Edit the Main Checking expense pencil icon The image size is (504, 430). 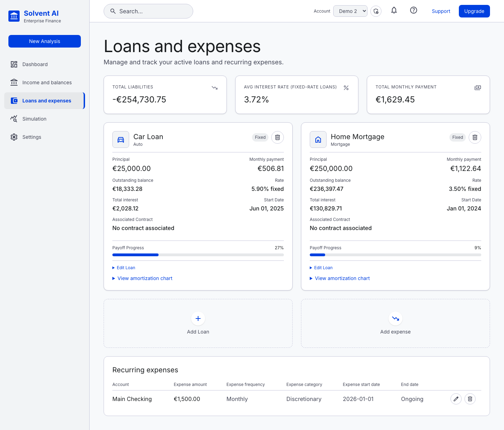[x=456, y=399]
